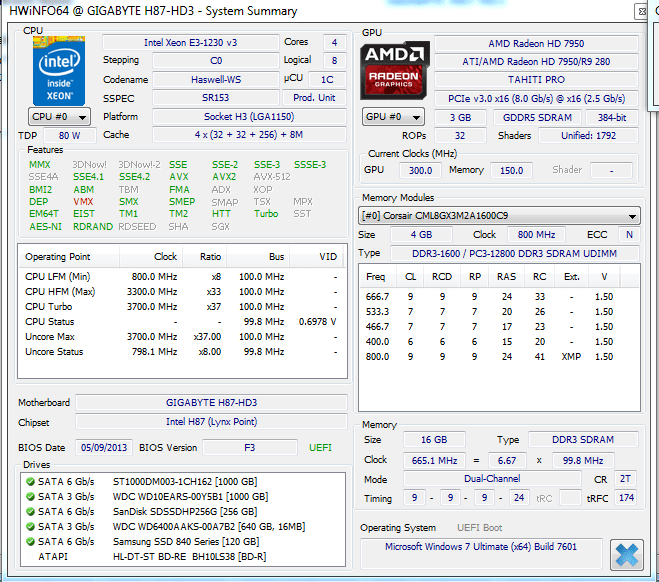Click the Dual-Channel mode field

492,479
